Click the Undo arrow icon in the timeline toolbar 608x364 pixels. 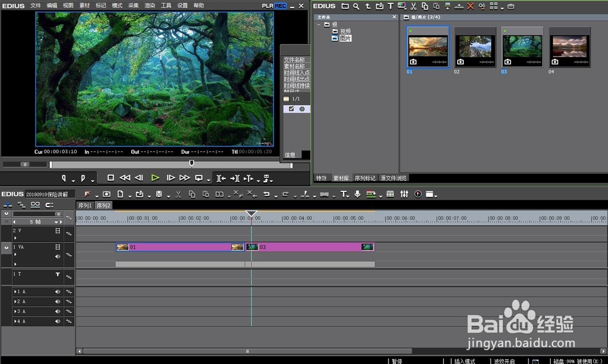click(x=266, y=194)
